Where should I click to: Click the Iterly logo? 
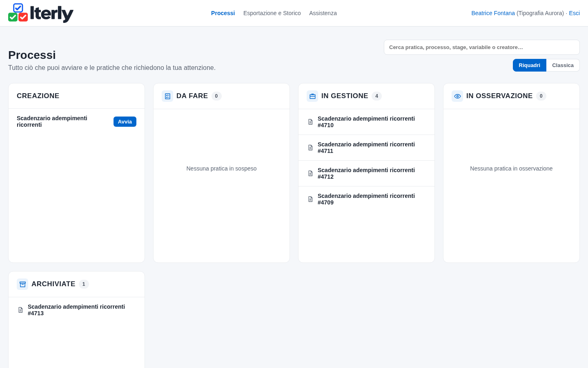click(41, 13)
